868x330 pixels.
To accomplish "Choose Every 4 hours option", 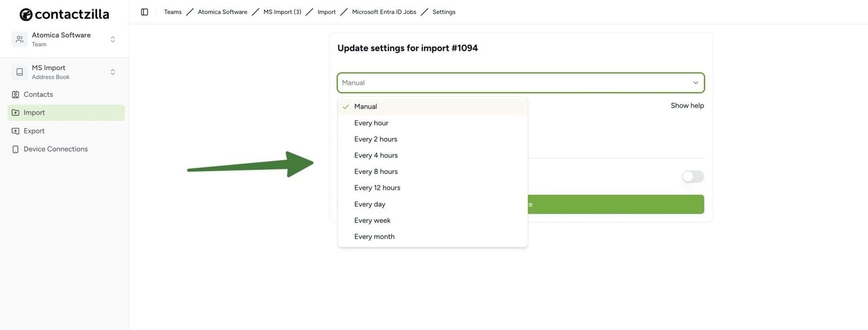I will [432, 155].
